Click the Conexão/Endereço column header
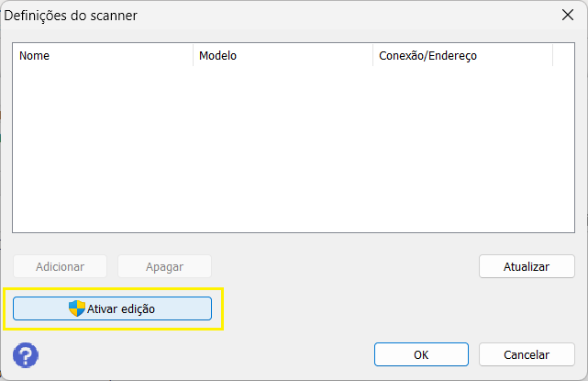This screenshot has width=588, height=381. click(x=461, y=55)
